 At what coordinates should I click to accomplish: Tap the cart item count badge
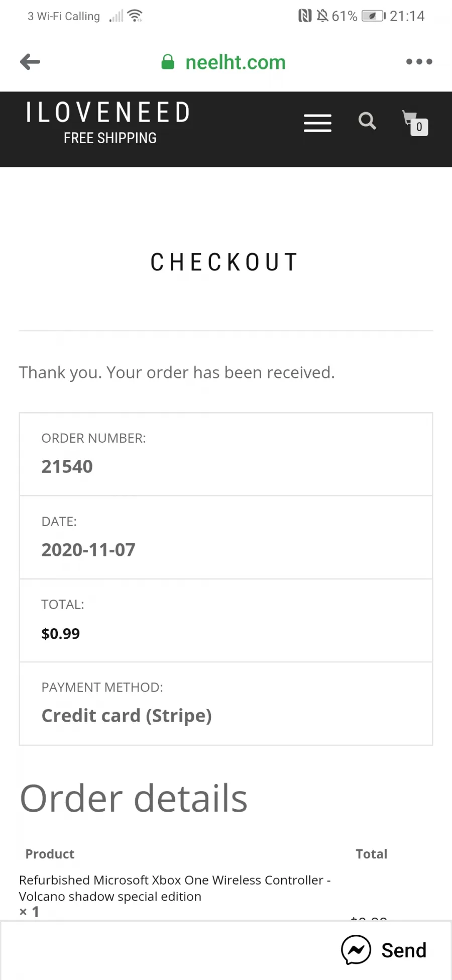(419, 127)
